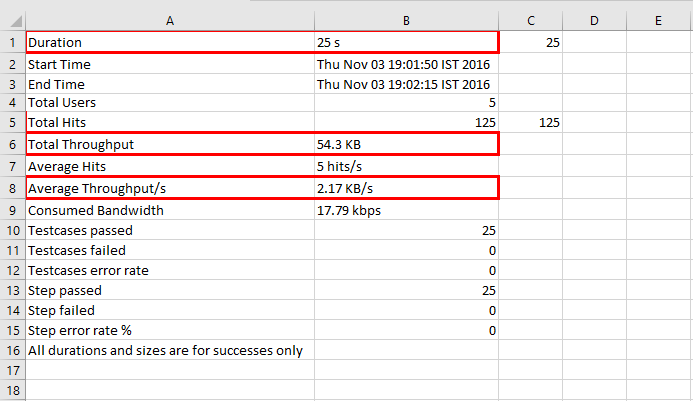Select cell with Total Throughput 54.3 KB
Image resolution: width=693 pixels, height=401 pixels.
click(x=406, y=144)
